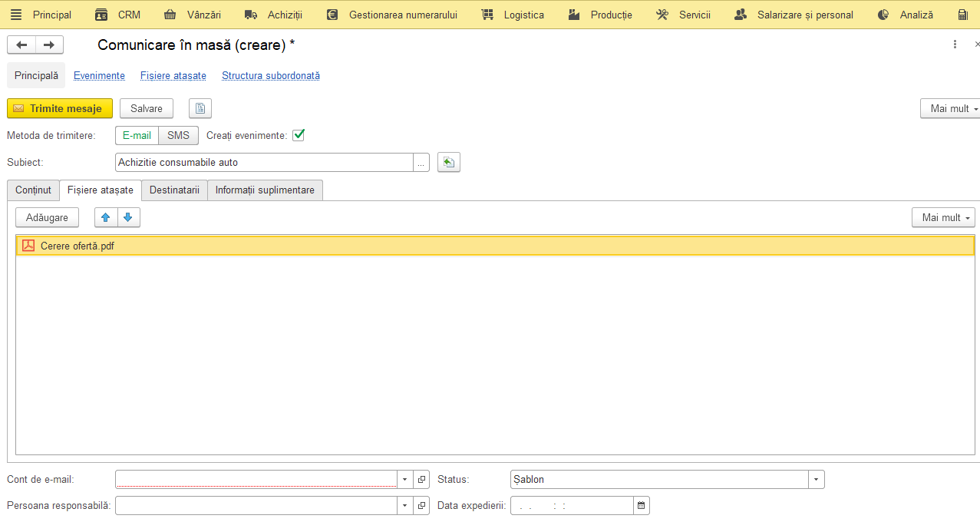Move attachment down with the blue arrow

(x=128, y=217)
